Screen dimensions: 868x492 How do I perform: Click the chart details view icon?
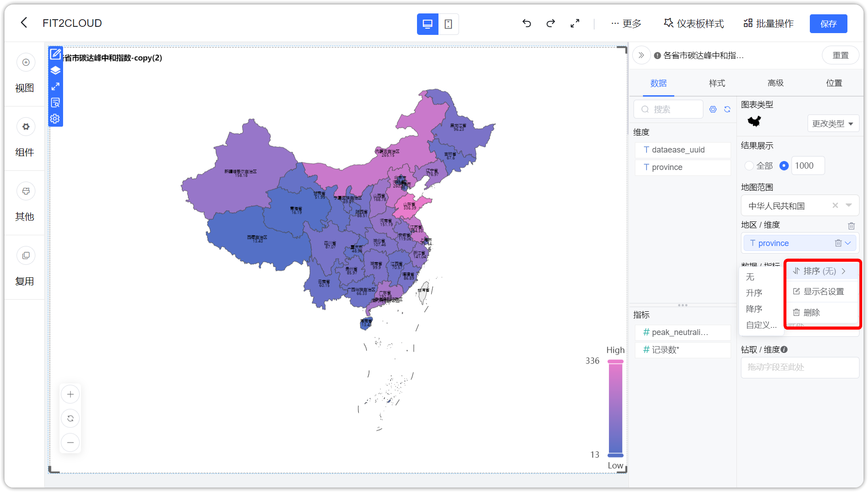pyautogui.click(x=55, y=102)
